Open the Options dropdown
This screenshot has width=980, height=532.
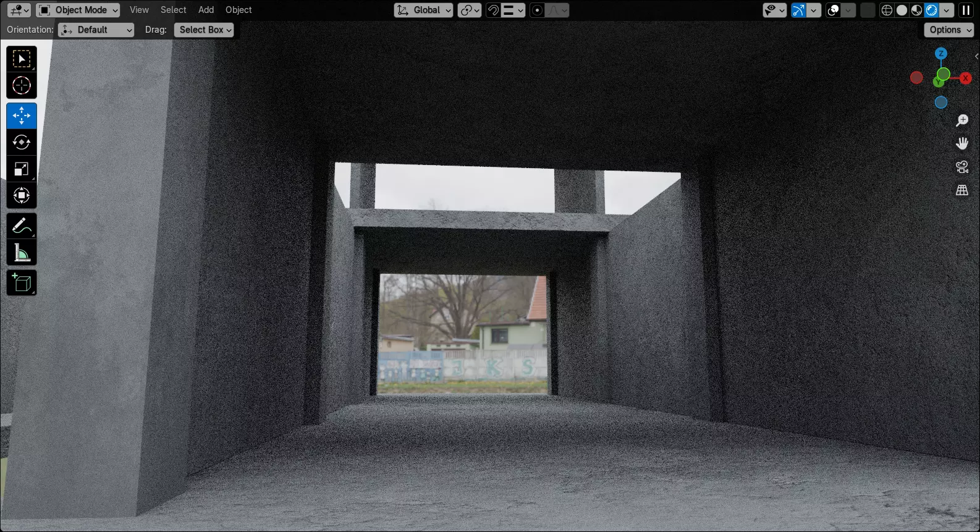point(949,30)
